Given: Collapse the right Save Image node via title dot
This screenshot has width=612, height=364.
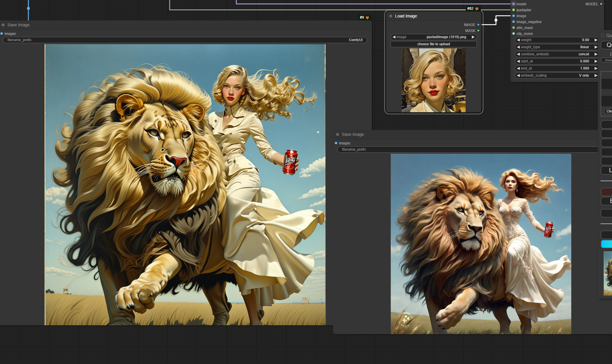Looking at the screenshot, I should pos(337,134).
